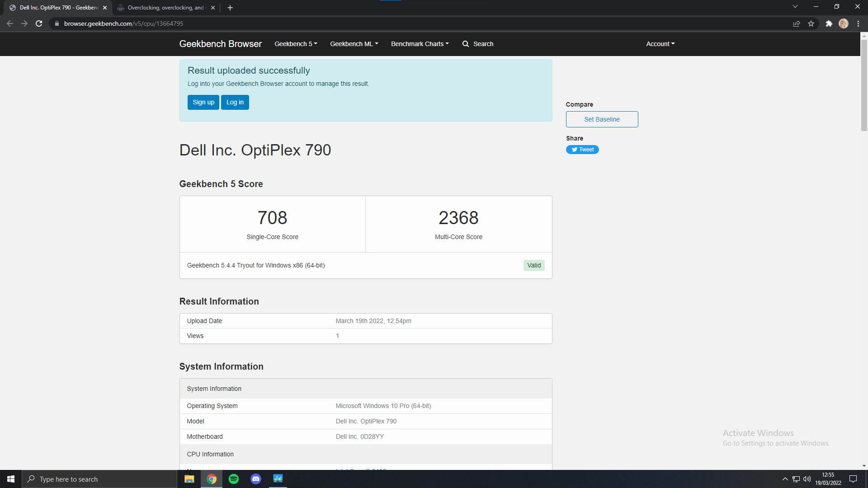Open the Chrome profile avatar
Screen dimensions: 868x488
(844, 23)
